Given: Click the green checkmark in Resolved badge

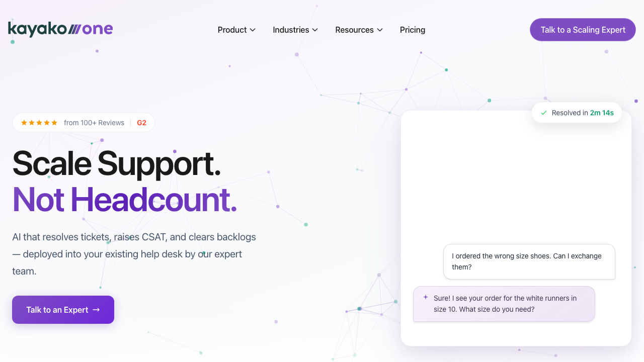Looking at the screenshot, I should (543, 113).
